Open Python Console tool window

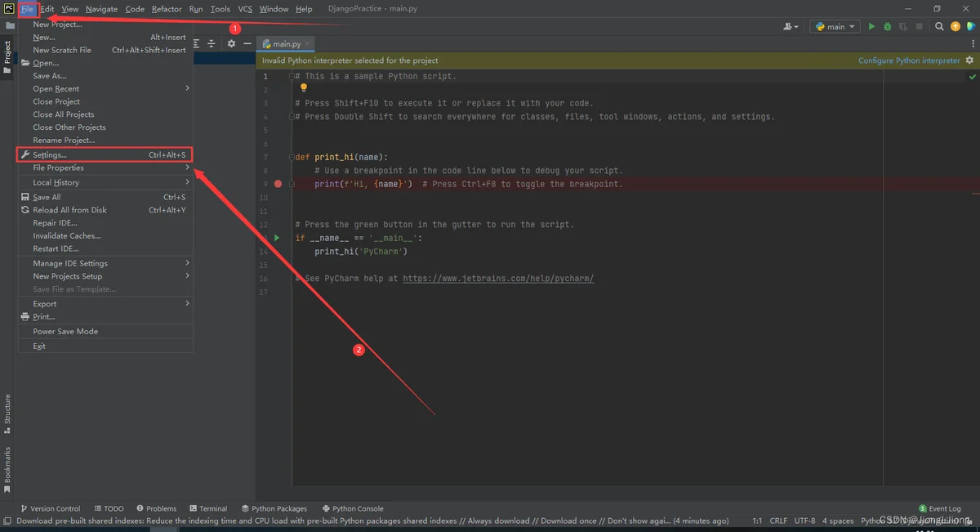pyautogui.click(x=353, y=508)
